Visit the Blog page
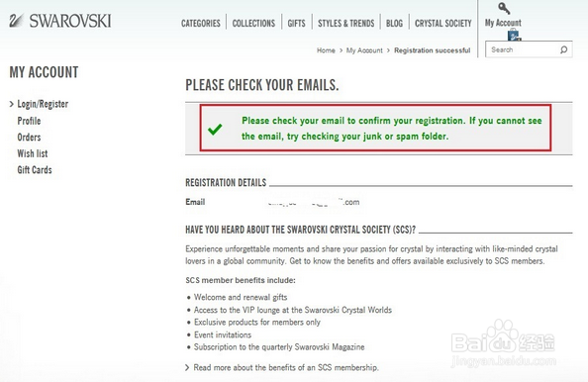This screenshot has width=588, height=382. click(x=394, y=23)
